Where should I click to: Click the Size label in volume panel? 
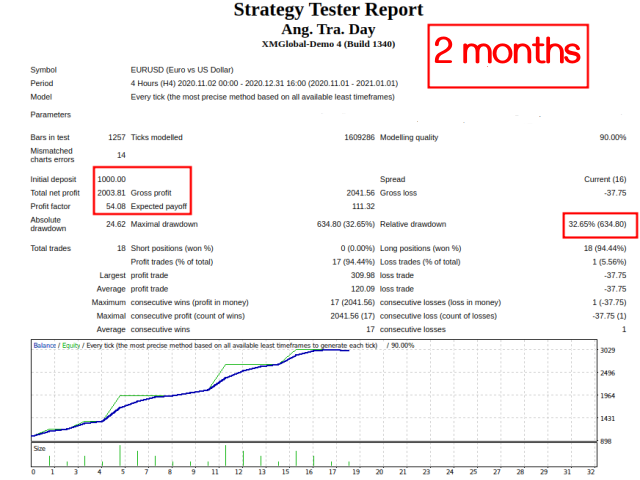[40, 448]
